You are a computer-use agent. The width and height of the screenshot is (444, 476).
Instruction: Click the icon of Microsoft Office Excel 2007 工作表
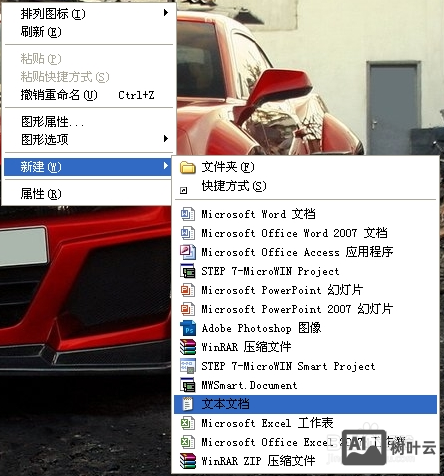click(188, 442)
